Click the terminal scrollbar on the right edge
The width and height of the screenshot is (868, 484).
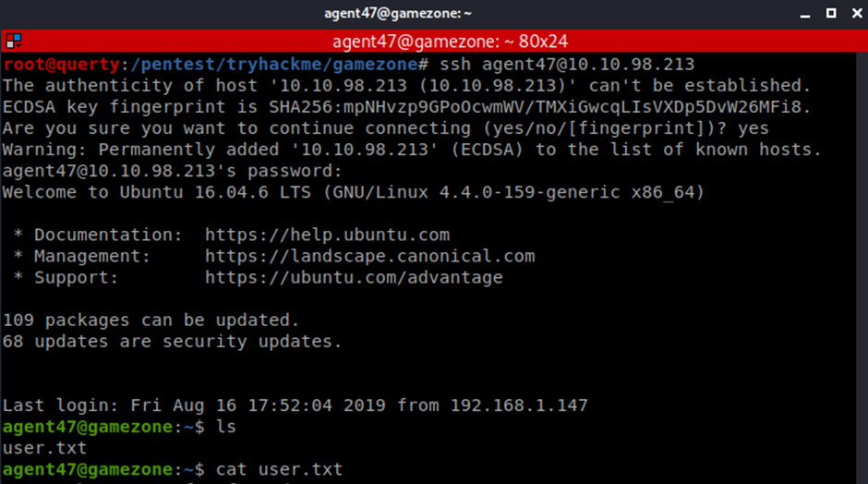(862, 268)
